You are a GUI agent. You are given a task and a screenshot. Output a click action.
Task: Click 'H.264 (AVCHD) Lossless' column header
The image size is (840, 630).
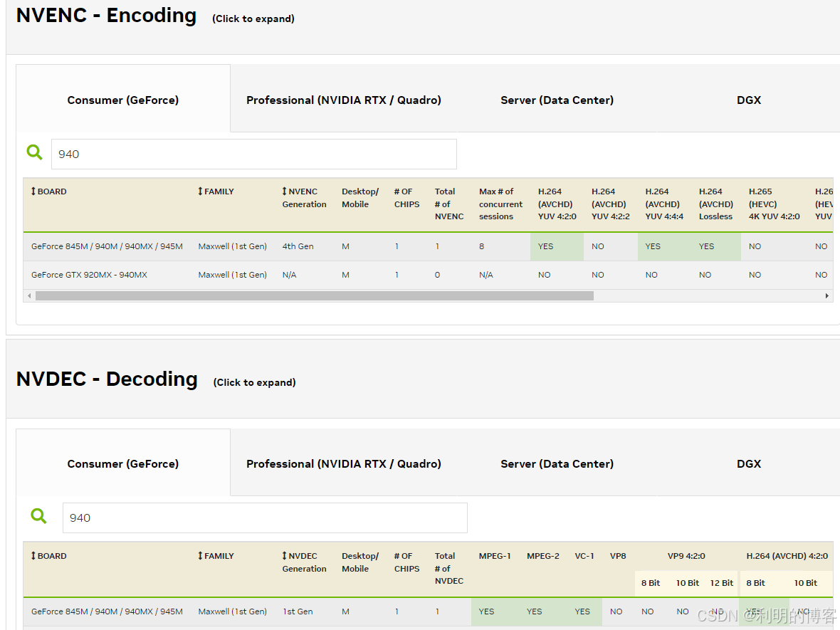[715, 204]
